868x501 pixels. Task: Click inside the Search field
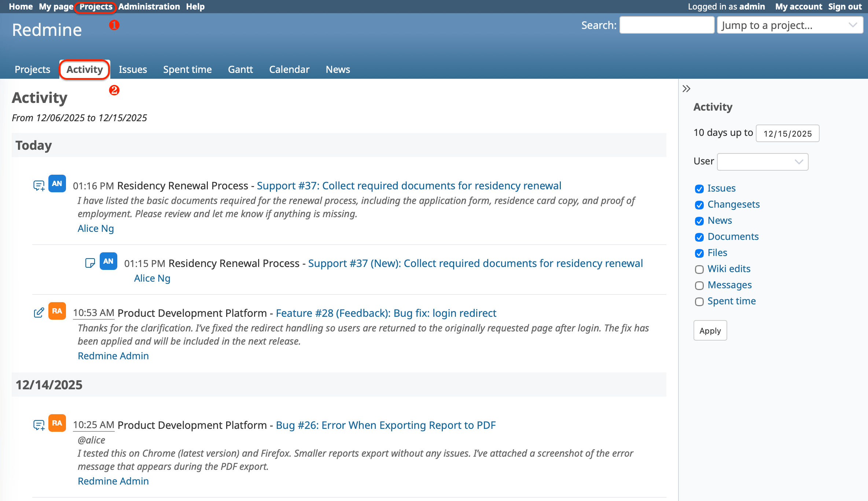click(666, 25)
